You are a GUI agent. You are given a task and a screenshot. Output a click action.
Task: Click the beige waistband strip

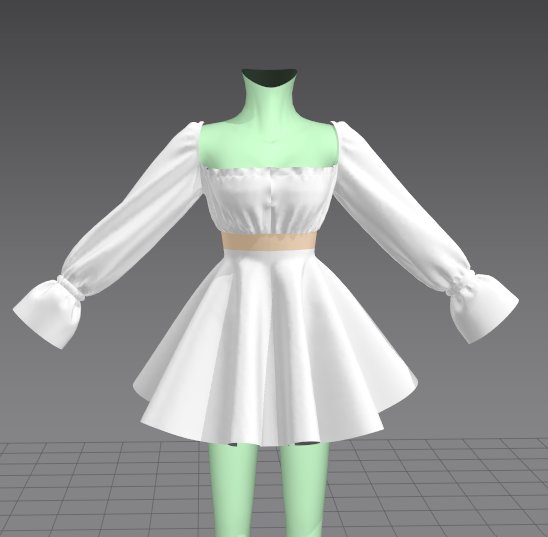click(269, 241)
